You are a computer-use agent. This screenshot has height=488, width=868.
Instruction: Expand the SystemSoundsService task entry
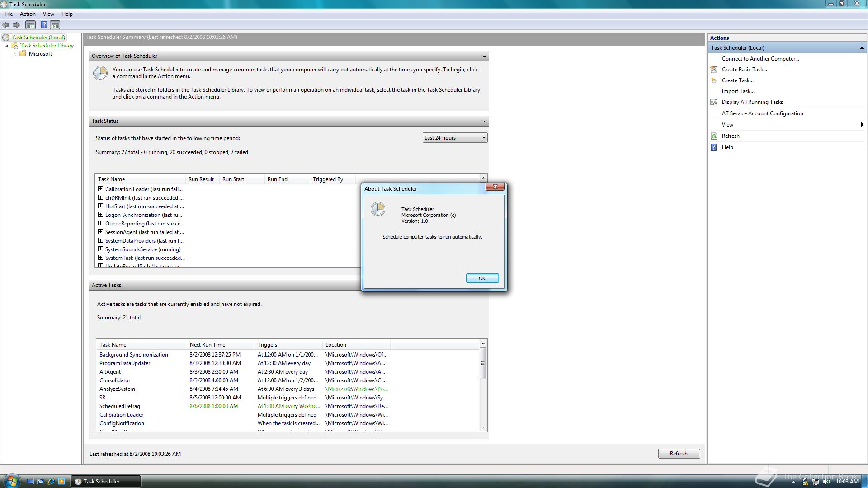point(100,249)
